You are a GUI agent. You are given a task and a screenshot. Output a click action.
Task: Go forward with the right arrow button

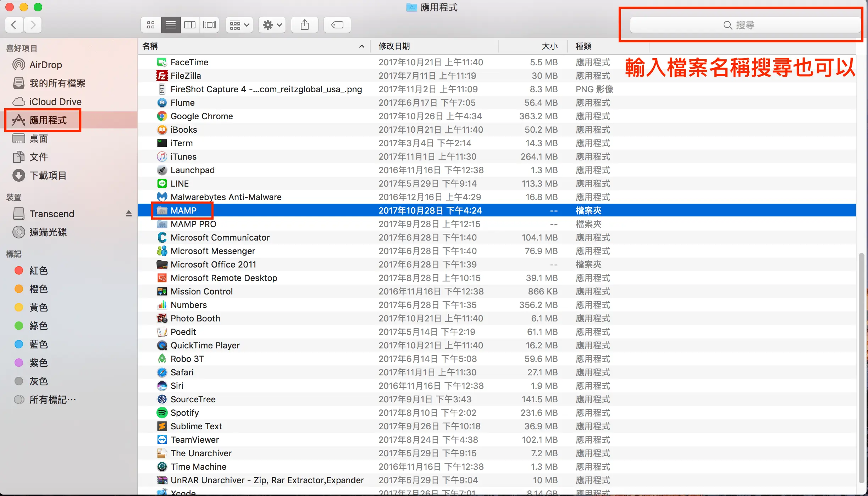[x=33, y=25]
